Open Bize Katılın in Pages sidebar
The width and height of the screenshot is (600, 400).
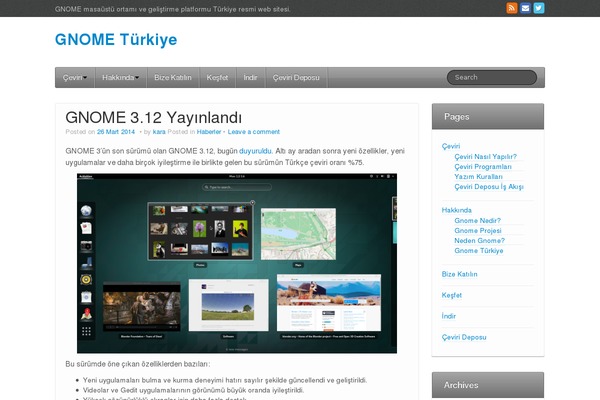click(459, 274)
